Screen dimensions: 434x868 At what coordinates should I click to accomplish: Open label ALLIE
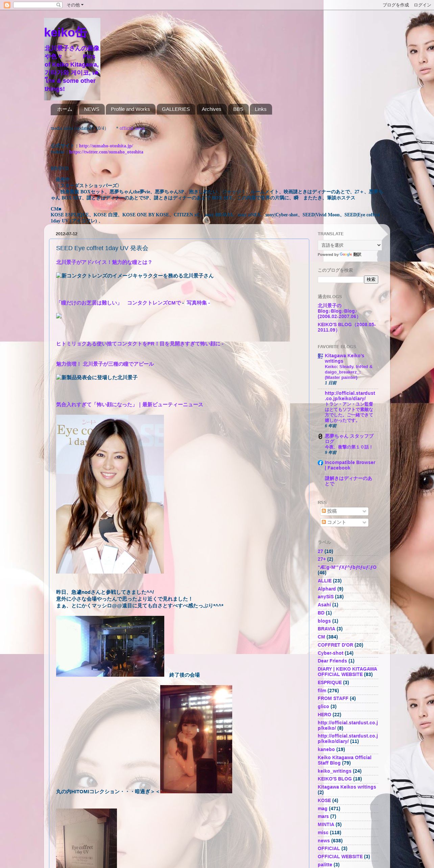(x=324, y=581)
